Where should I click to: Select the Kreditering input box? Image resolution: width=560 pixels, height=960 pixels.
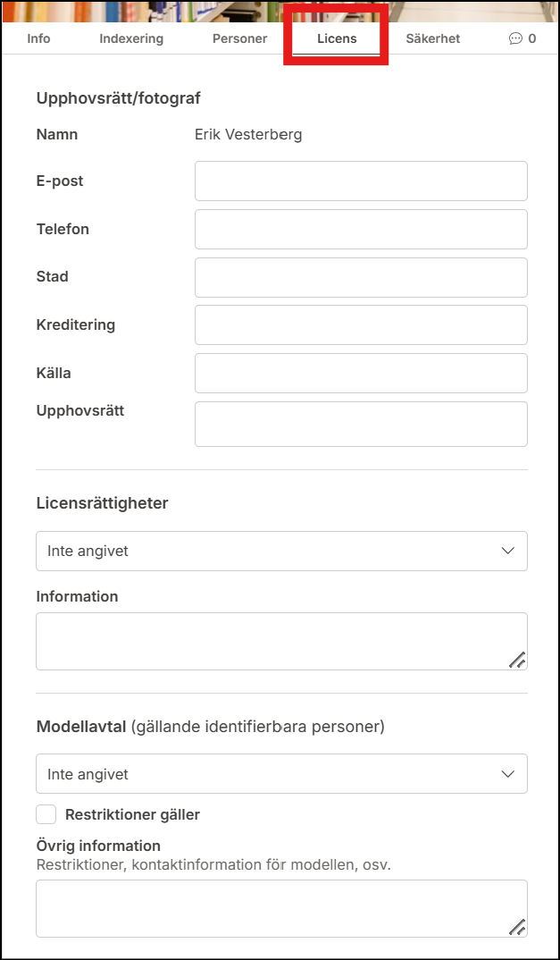coord(361,325)
